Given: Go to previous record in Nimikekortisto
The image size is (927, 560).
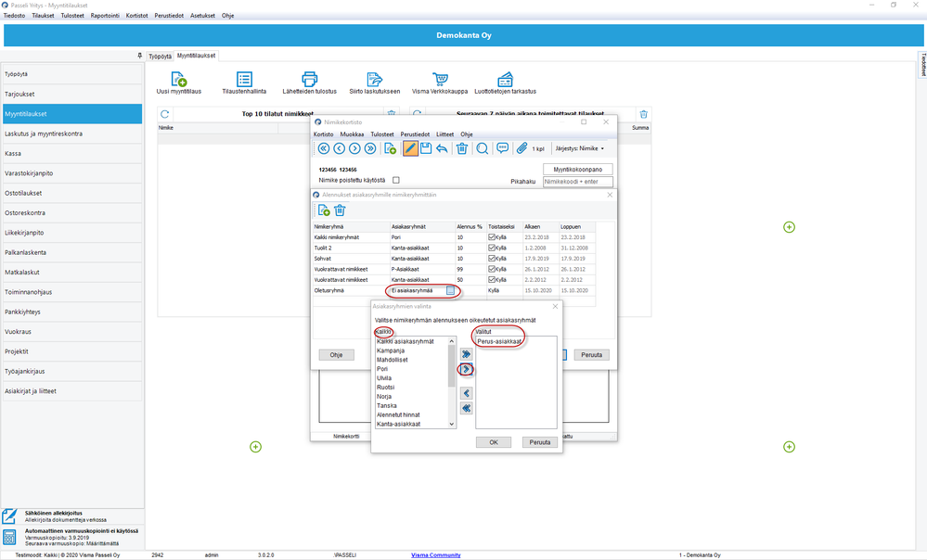Looking at the screenshot, I should [339, 148].
